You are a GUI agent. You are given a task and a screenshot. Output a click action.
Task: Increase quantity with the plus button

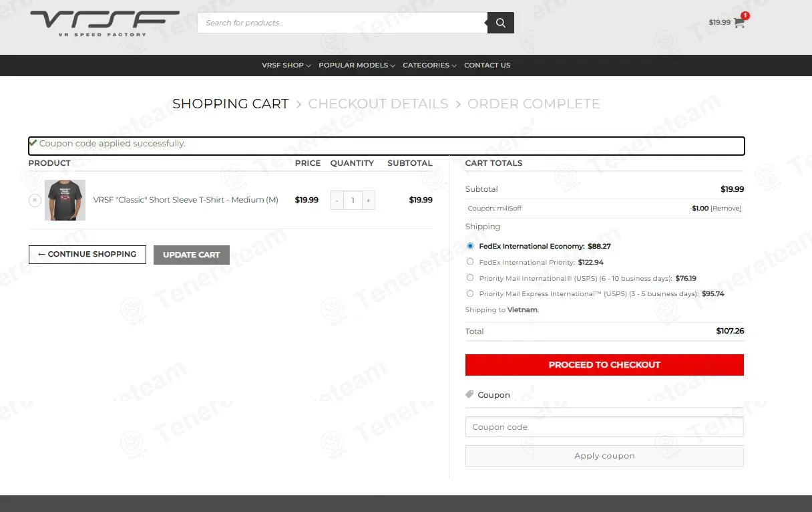[x=368, y=201]
